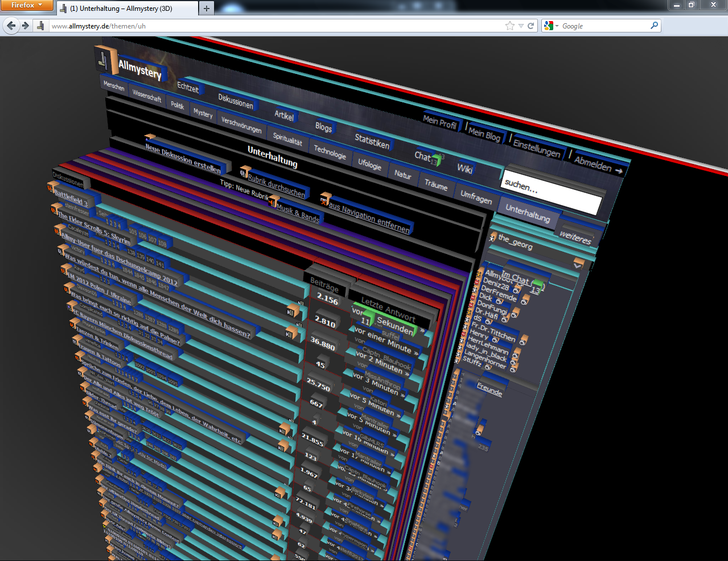Open a new tab with the plus button
This screenshot has width=728, height=561.
(207, 8)
